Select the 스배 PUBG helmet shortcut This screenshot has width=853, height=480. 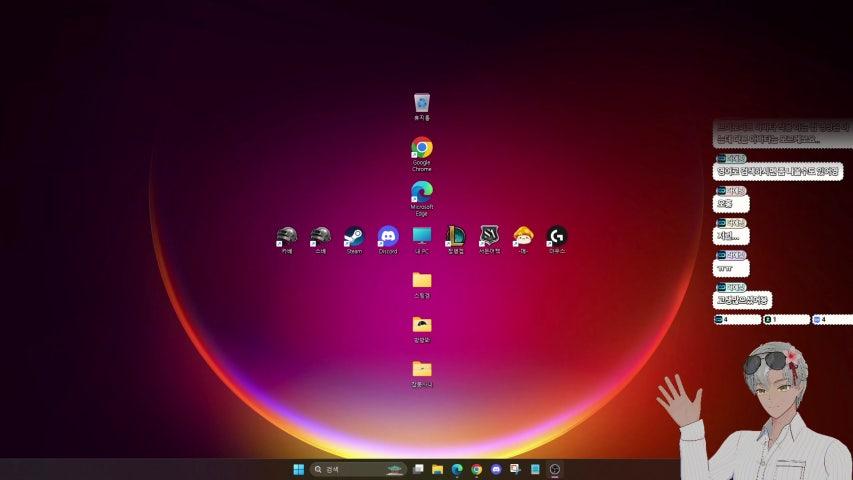click(x=320, y=236)
